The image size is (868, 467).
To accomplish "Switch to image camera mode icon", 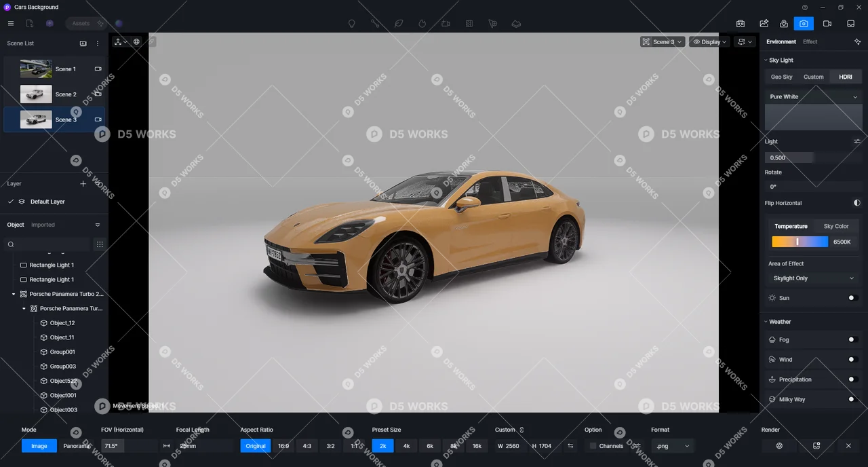I will point(804,23).
